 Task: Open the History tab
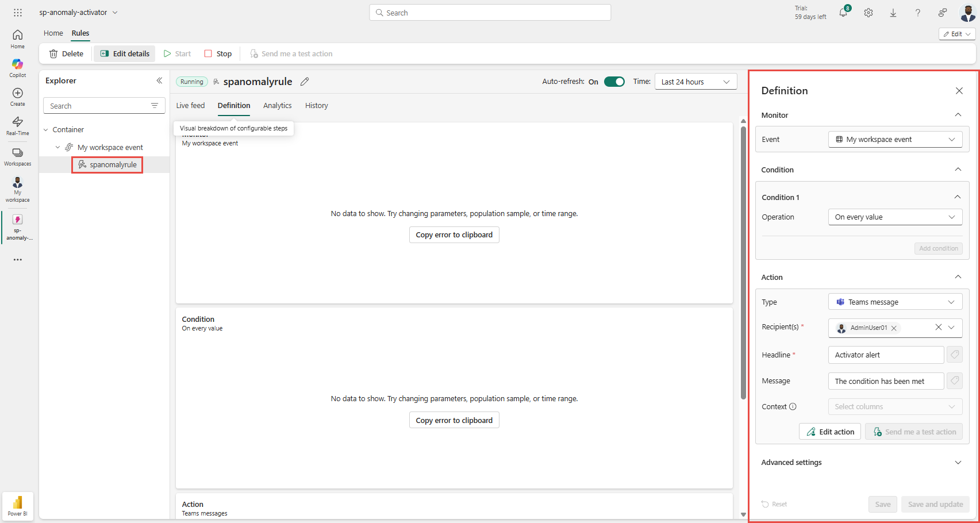pos(316,106)
